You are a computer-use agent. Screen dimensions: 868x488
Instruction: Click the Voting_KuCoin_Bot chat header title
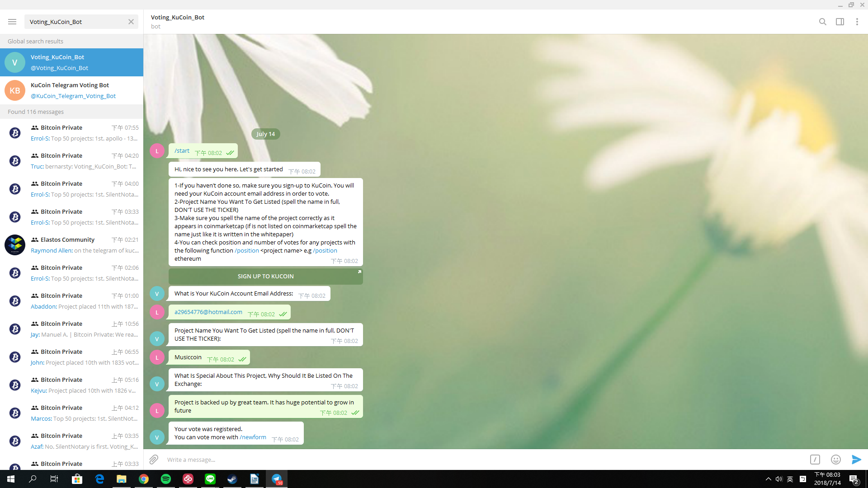(178, 17)
